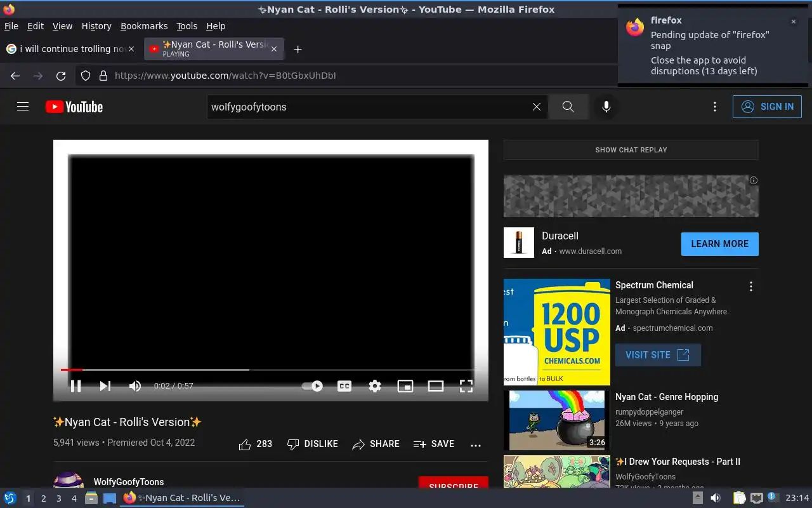The height and width of the screenshot is (508, 812).
Task: Open the Help menu
Action: (216, 26)
